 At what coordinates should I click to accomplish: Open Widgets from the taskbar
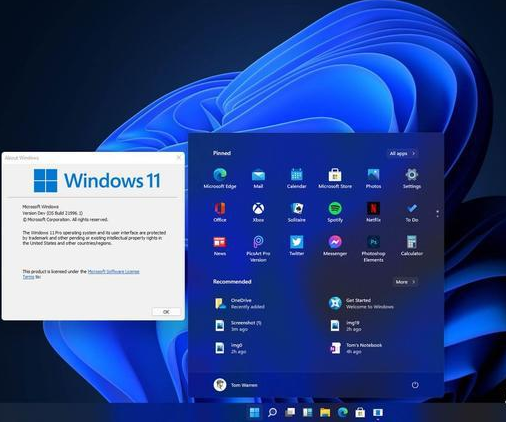pyautogui.click(x=307, y=413)
